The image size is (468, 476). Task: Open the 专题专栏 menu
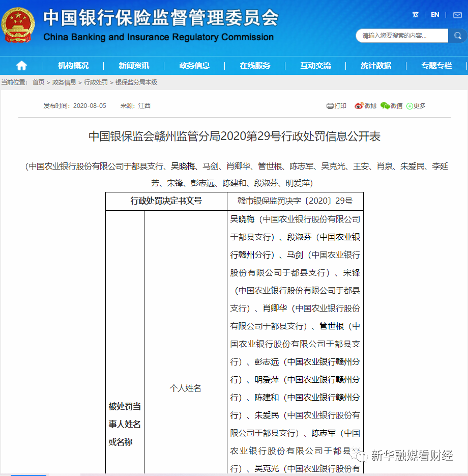(x=436, y=66)
